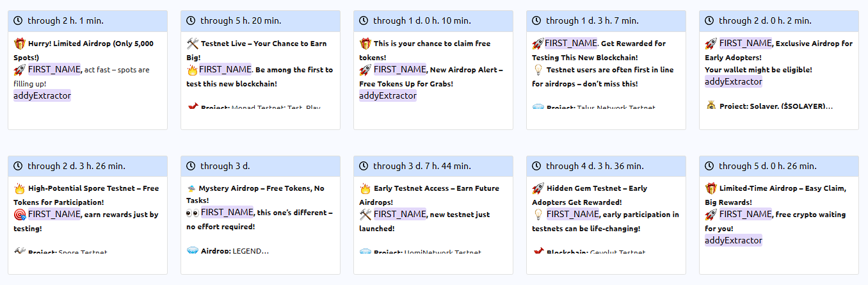Click the clock icon beside "through 5 h. 20 min."
The height and width of the screenshot is (285, 868).
click(x=191, y=20)
